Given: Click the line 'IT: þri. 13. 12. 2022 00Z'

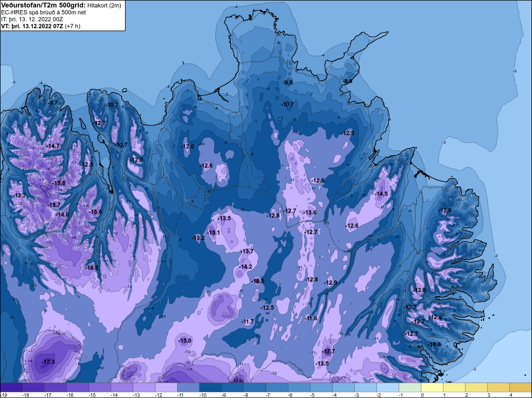Looking at the screenshot, I should (x=32, y=19).
